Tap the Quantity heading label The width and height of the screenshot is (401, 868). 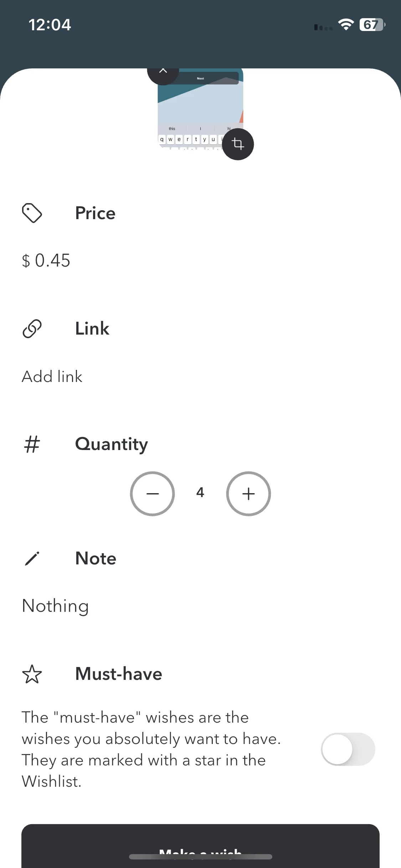pos(112,444)
